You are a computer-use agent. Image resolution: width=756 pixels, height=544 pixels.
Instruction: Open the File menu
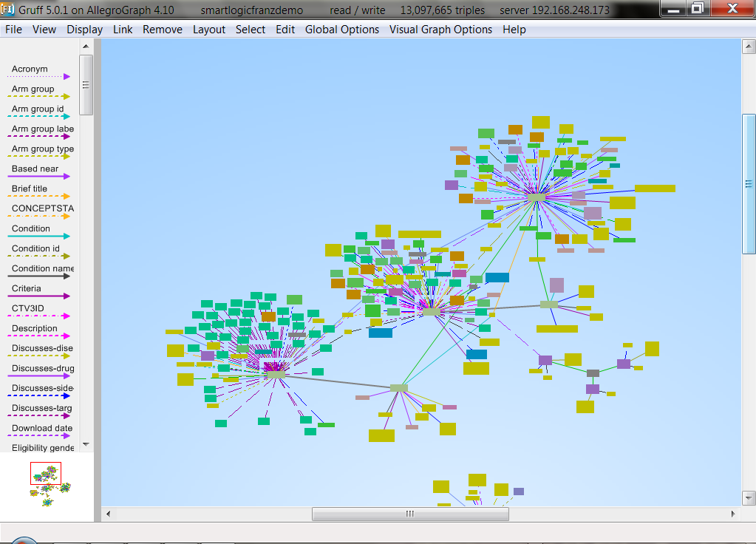coord(13,30)
